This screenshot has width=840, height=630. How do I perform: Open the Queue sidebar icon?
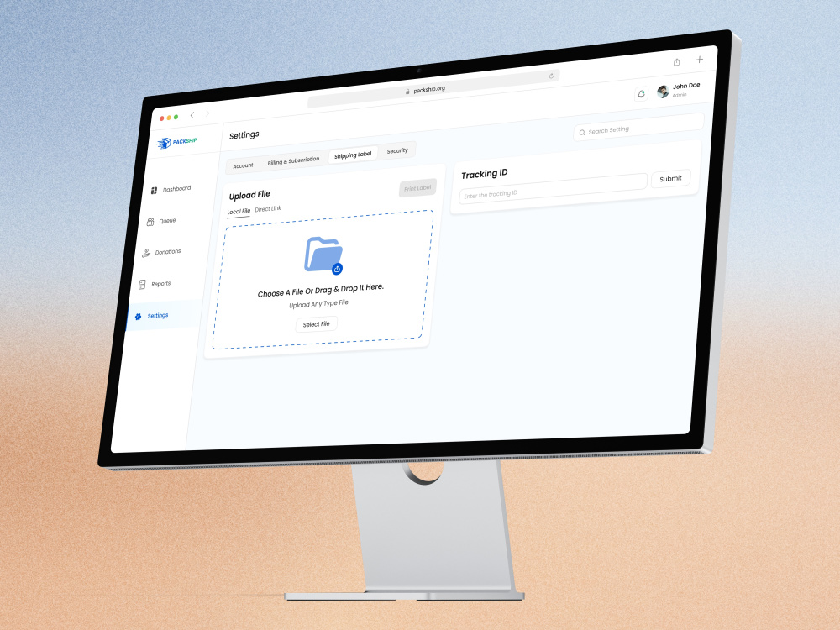point(150,222)
